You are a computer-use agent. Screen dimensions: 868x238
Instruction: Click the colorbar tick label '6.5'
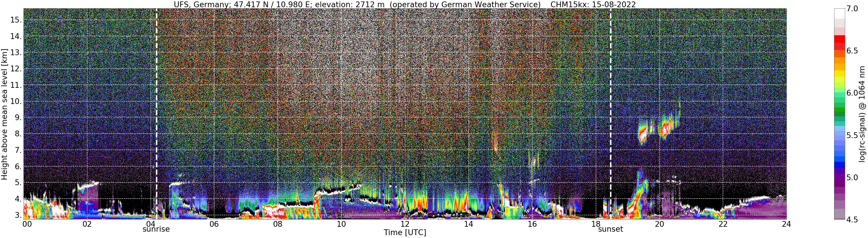[x=852, y=51]
